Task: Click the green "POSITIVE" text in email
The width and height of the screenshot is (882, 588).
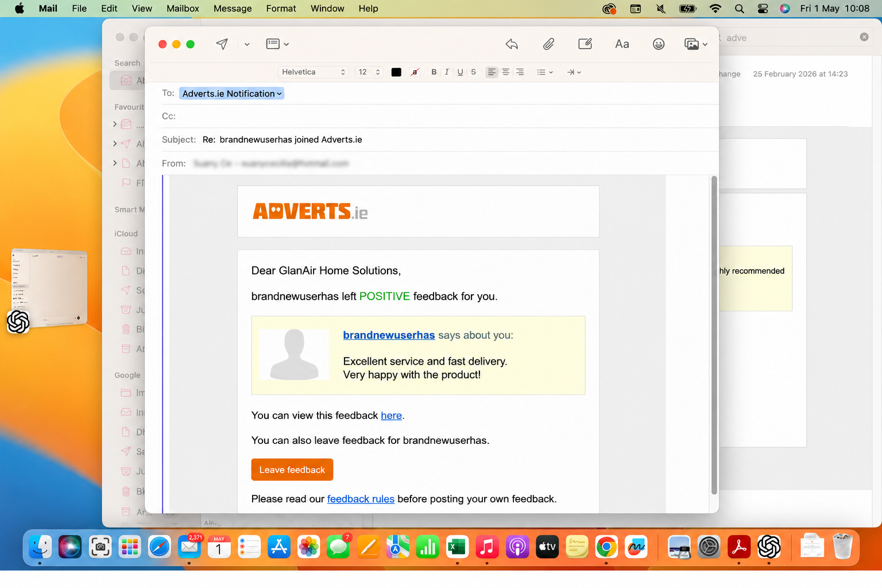Action: pos(385,296)
